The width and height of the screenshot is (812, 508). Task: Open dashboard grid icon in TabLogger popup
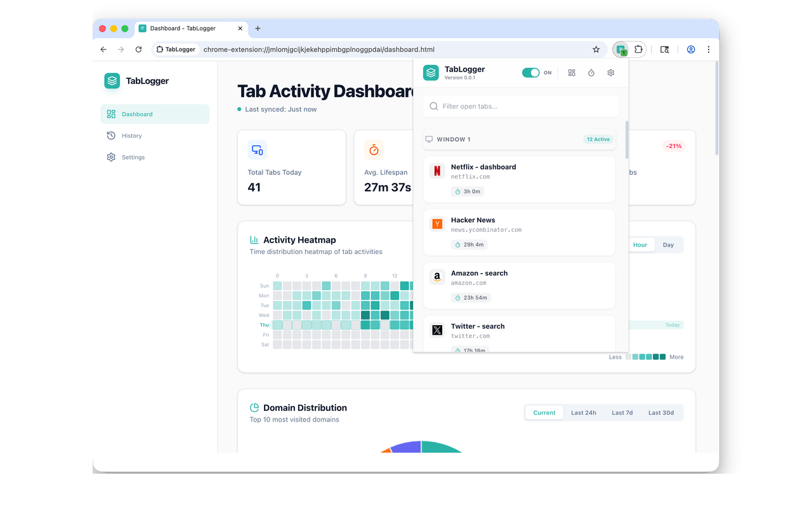point(572,73)
